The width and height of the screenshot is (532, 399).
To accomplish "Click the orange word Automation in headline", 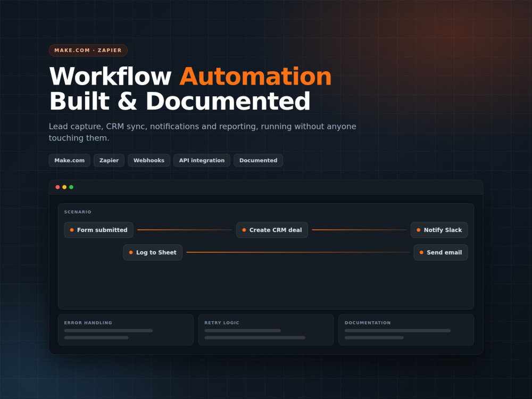I will 255,76.
